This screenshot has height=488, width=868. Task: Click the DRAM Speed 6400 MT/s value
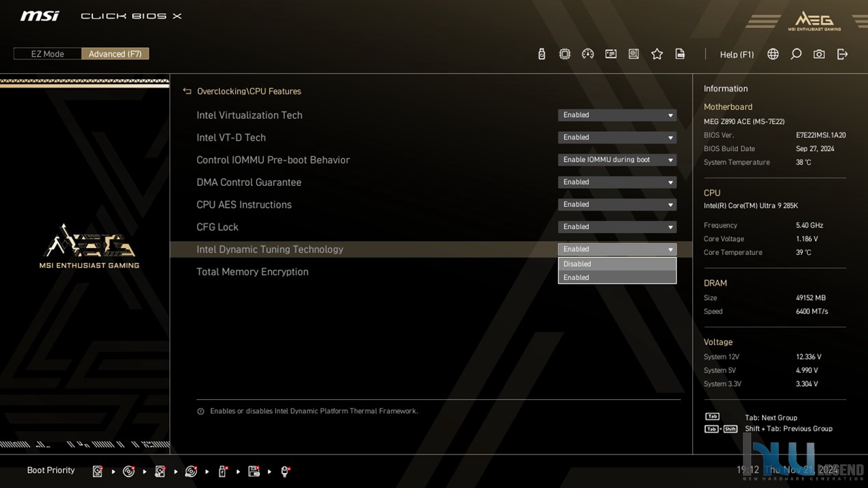pyautogui.click(x=812, y=312)
